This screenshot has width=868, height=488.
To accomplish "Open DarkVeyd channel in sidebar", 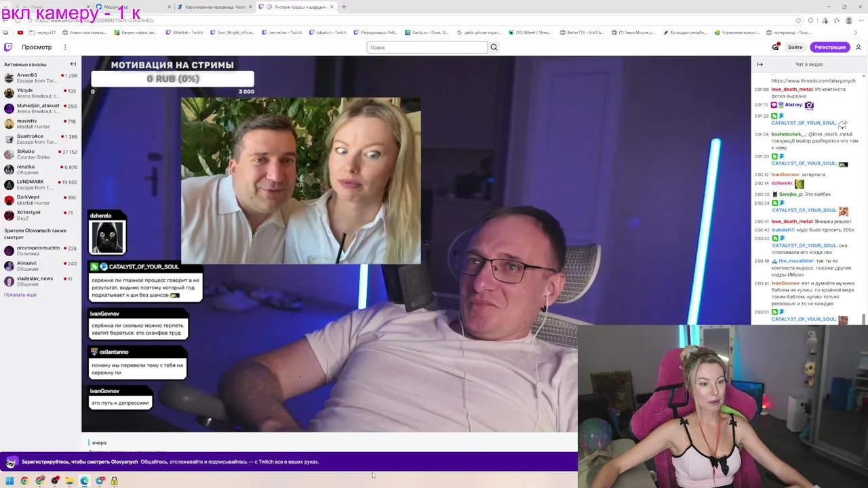I will [x=41, y=200].
